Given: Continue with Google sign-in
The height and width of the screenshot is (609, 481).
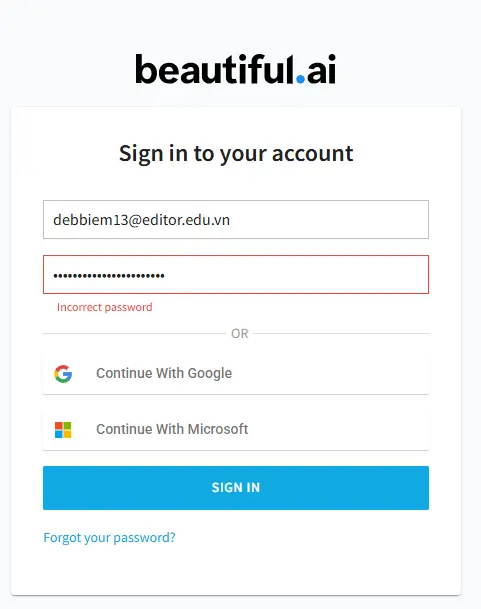Looking at the screenshot, I should click(236, 374).
